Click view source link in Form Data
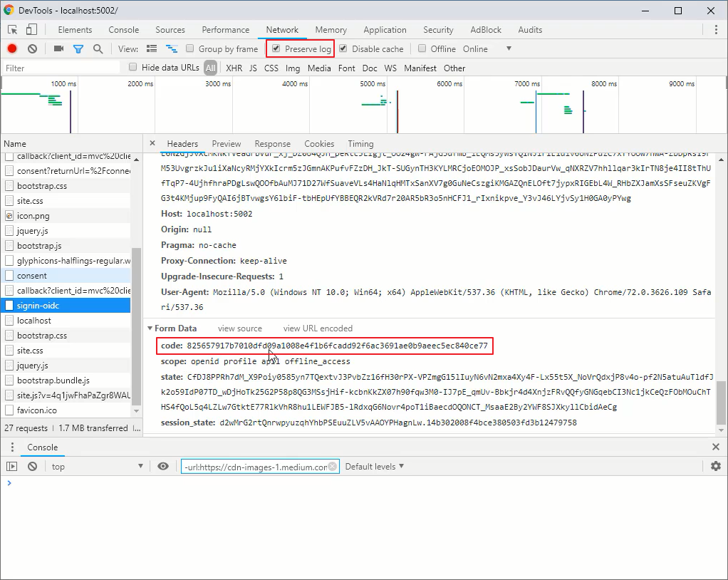 [x=239, y=328]
